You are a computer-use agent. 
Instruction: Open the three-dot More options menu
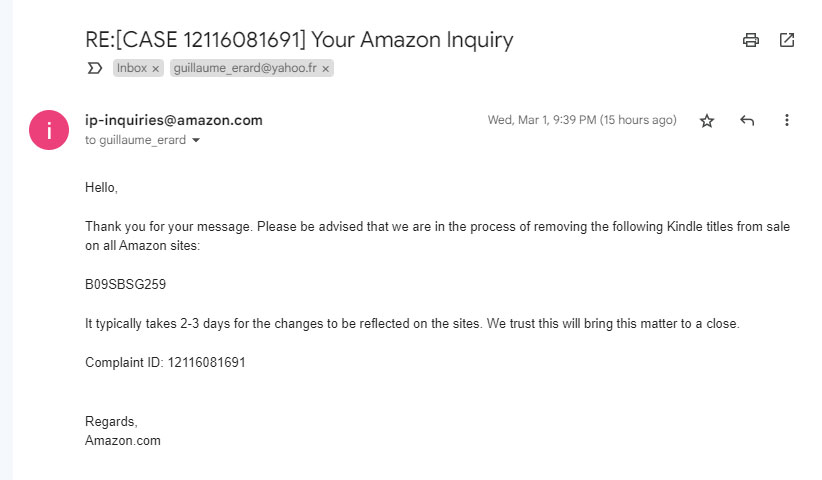pos(787,121)
